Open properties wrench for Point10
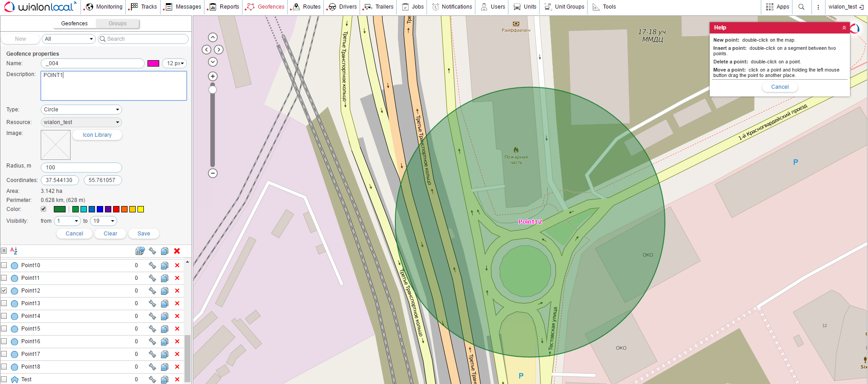The width and height of the screenshot is (868, 384). click(152, 265)
